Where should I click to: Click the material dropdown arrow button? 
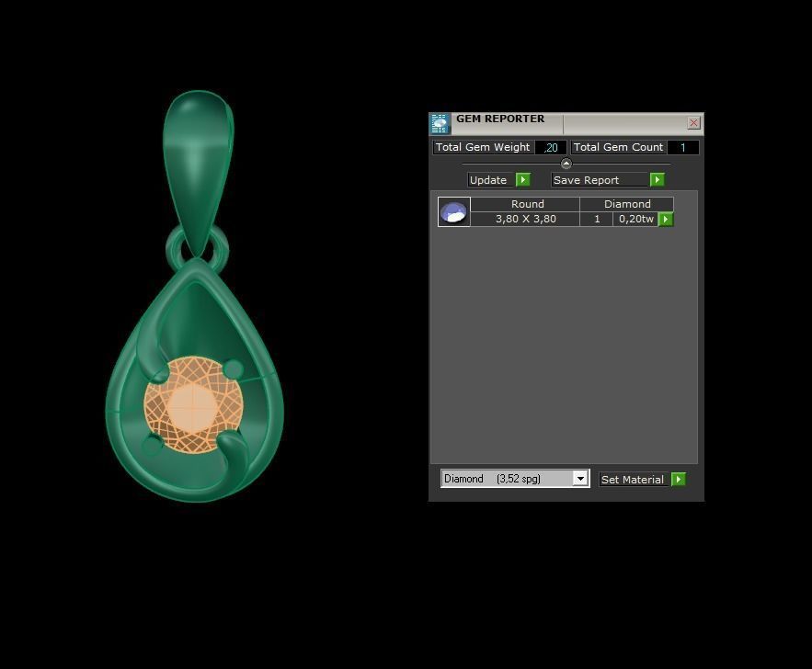(580, 479)
